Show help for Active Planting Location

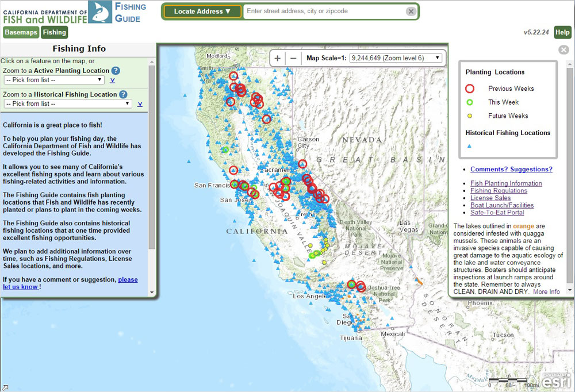click(116, 71)
